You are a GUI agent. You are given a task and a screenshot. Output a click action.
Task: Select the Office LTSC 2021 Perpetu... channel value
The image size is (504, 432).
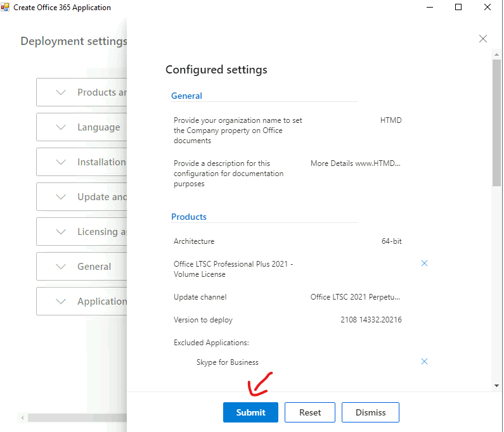click(355, 297)
